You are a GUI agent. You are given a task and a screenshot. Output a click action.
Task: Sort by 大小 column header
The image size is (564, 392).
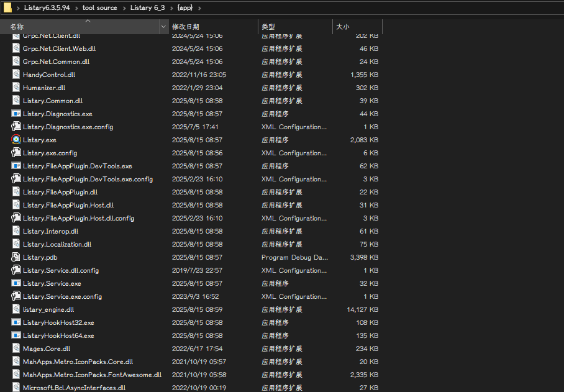coord(357,27)
